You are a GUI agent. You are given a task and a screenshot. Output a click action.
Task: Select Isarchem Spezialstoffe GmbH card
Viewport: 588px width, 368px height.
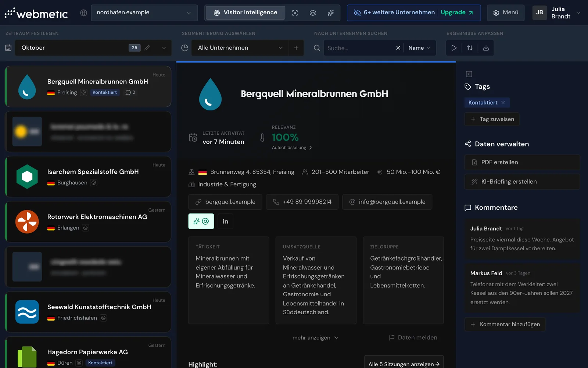point(88,177)
